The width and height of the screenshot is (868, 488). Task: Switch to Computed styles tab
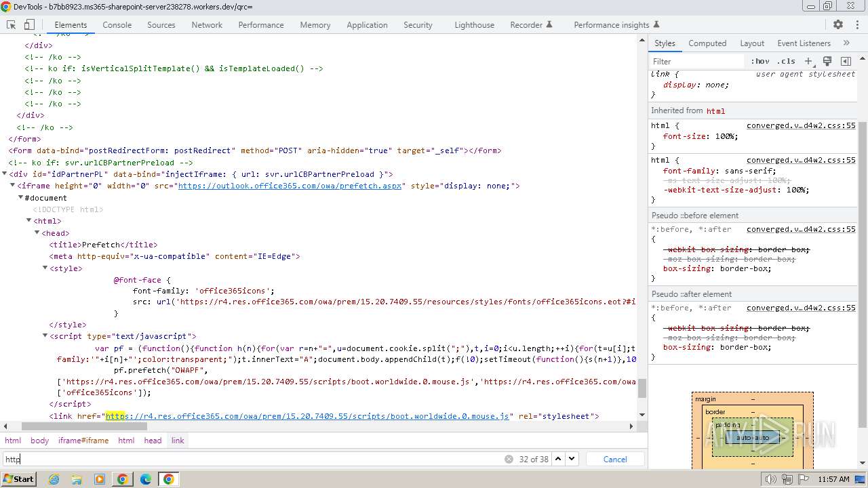[x=707, y=43]
